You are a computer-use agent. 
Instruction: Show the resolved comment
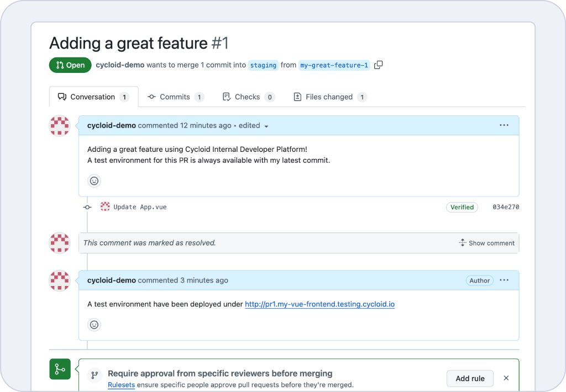point(486,243)
